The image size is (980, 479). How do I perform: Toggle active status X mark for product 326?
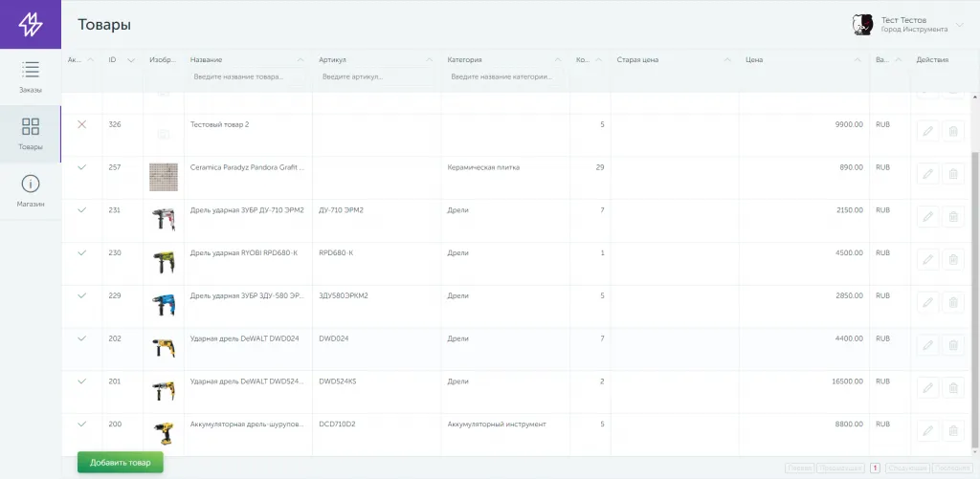click(81, 124)
